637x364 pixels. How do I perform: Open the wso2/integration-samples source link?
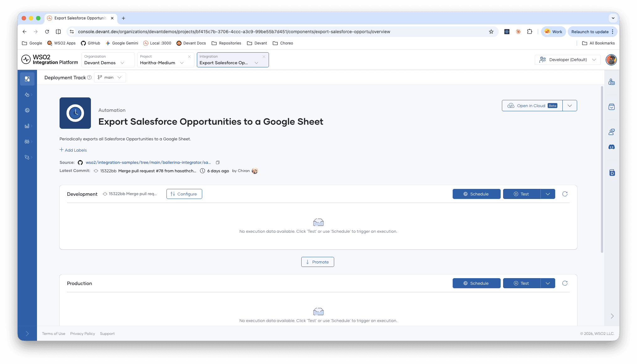pyautogui.click(x=148, y=162)
